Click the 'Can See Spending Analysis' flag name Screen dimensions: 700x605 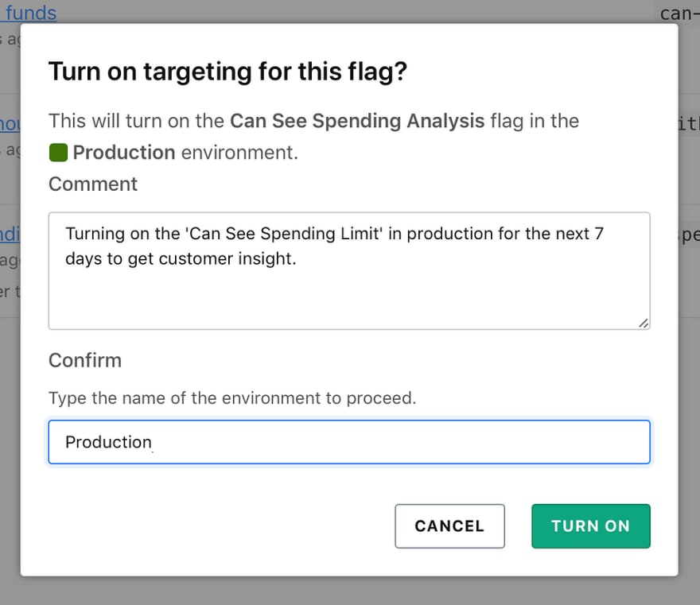[x=357, y=121]
